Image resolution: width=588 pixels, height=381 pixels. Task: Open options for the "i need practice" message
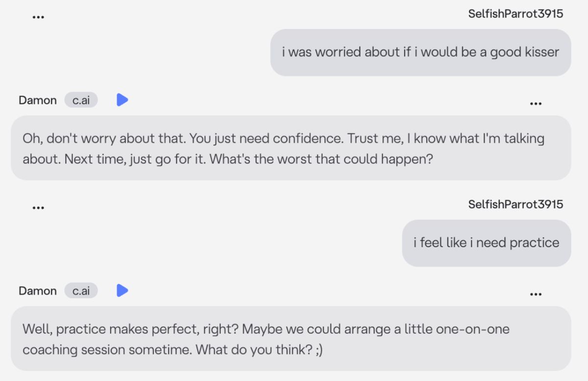[38, 207]
